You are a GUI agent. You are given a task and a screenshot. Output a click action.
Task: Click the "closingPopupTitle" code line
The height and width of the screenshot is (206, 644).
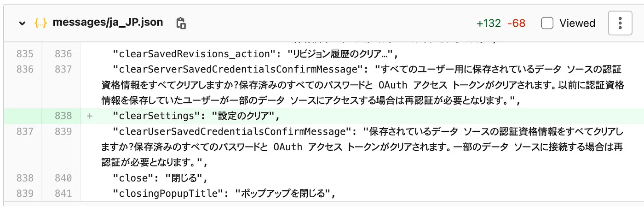[x=223, y=194]
